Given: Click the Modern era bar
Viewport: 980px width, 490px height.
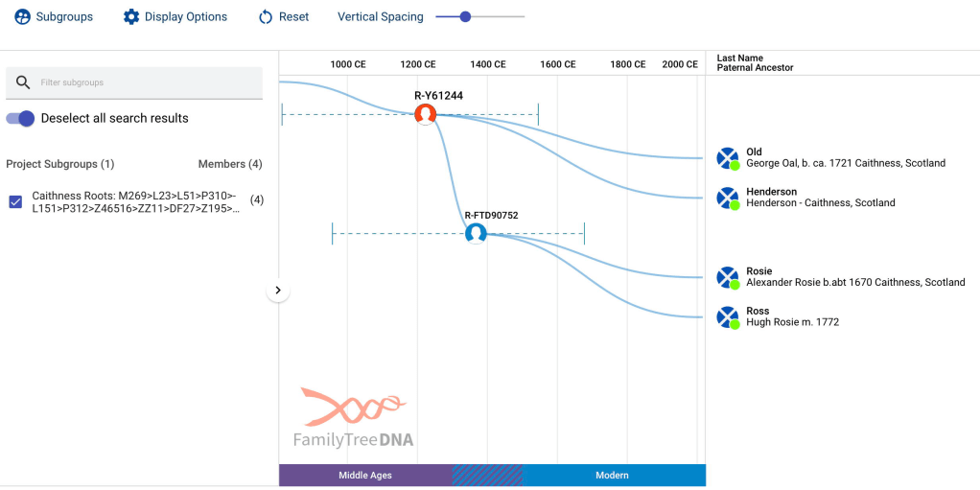Looking at the screenshot, I should pos(612,475).
